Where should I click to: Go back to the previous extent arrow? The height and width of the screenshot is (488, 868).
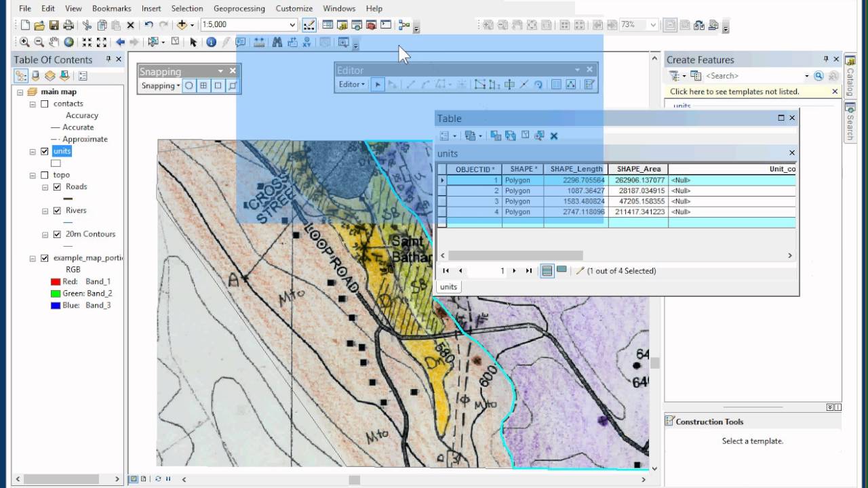click(120, 42)
